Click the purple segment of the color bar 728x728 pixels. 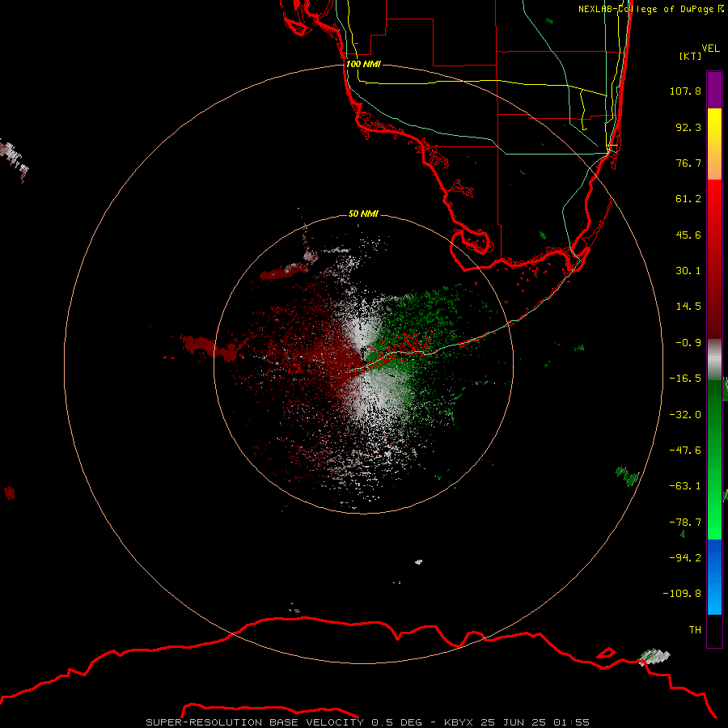714,90
